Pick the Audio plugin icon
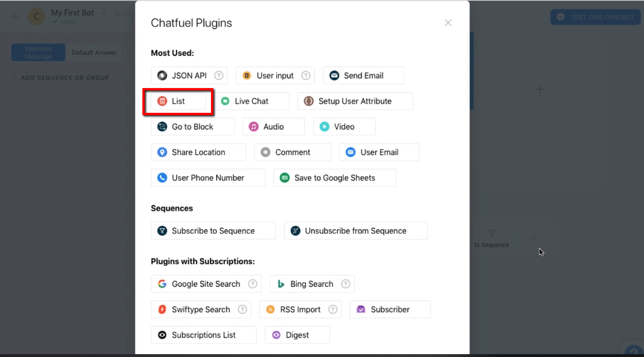The height and width of the screenshot is (357, 644). pos(254,126)
